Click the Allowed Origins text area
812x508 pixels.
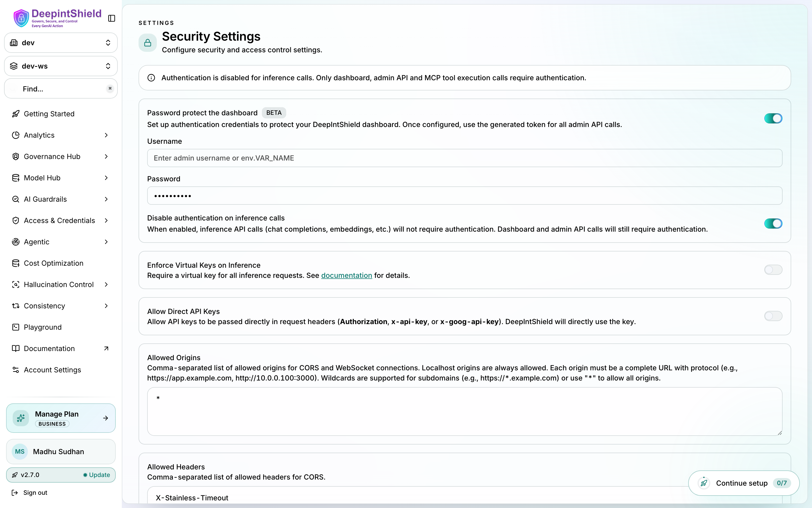tap(465, 411)
